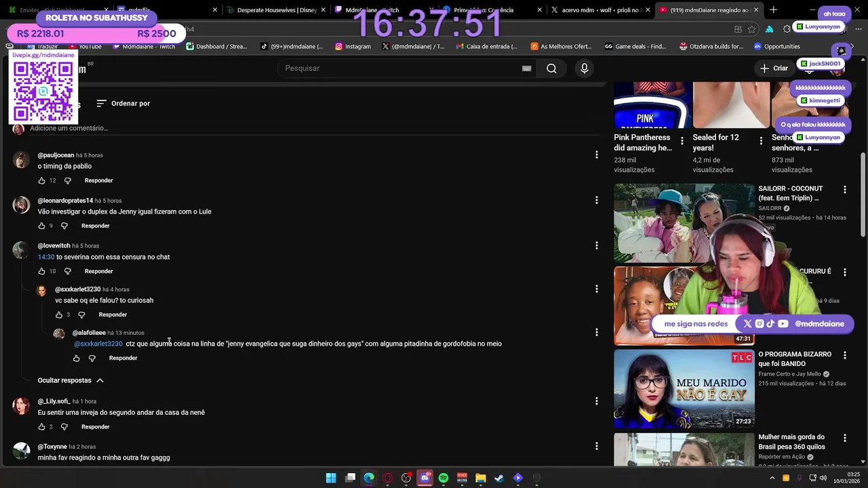Open menu for SAILORR - COCONUT video
Viewport: 868px width, 488px height.
point(844,190)
